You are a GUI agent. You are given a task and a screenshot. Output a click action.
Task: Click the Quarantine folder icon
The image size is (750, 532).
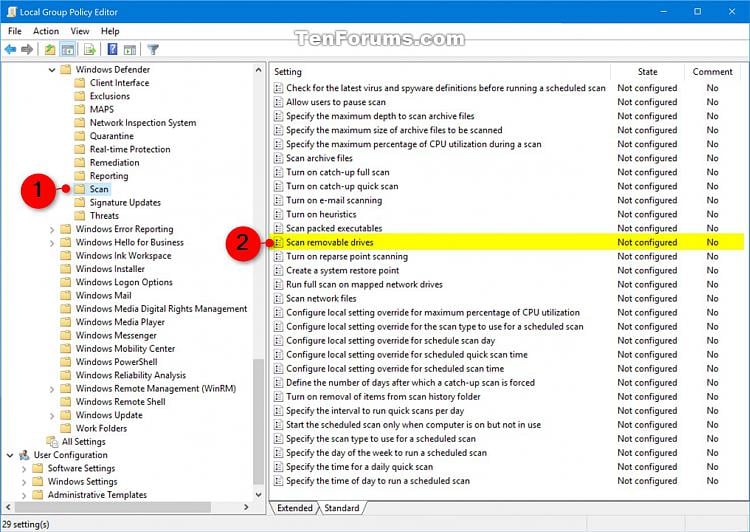[x=80, y=136]
